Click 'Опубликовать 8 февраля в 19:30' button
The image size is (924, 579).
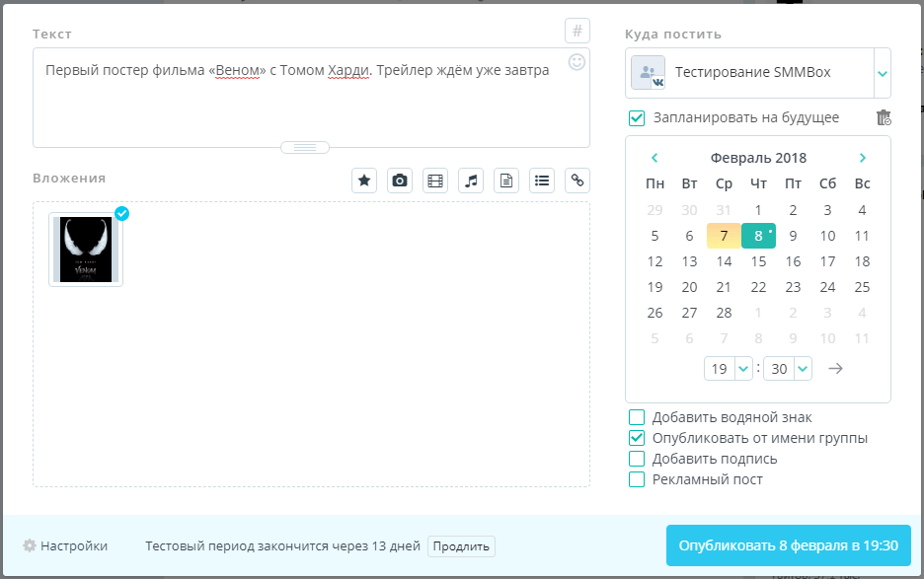[x=788, y=545]
